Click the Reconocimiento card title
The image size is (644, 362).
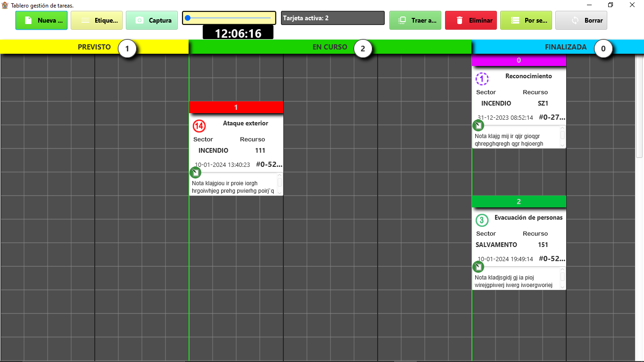tap(528, 76)
